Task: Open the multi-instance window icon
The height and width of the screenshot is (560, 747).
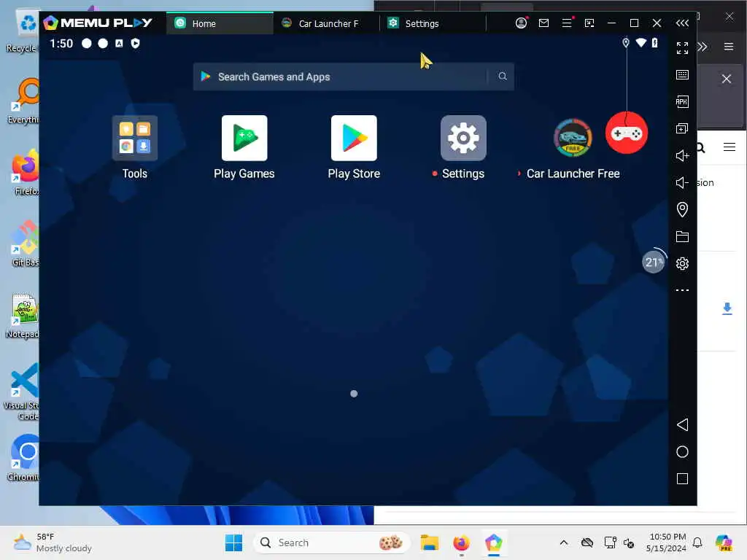Action: (682, 128)
